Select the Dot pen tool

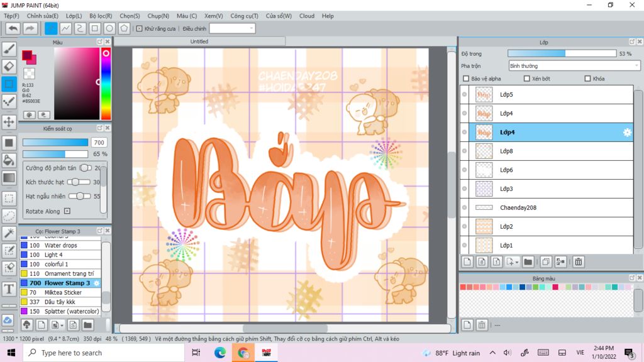point(9,101)
